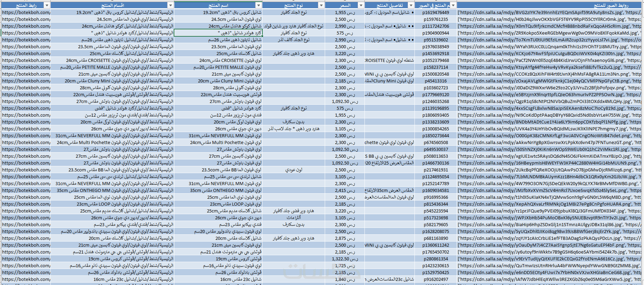
Task: Select product code cell p1500820548
Action: tap(436, 74)
